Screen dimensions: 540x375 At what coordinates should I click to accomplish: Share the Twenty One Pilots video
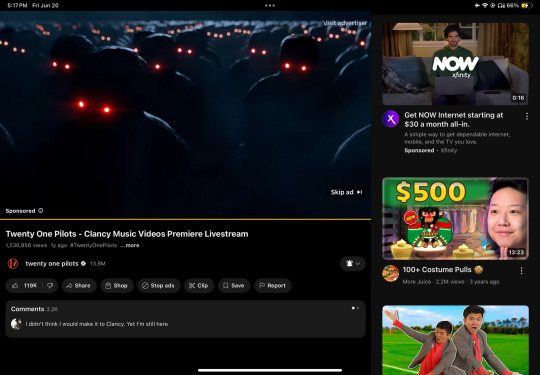pos(79,285)
